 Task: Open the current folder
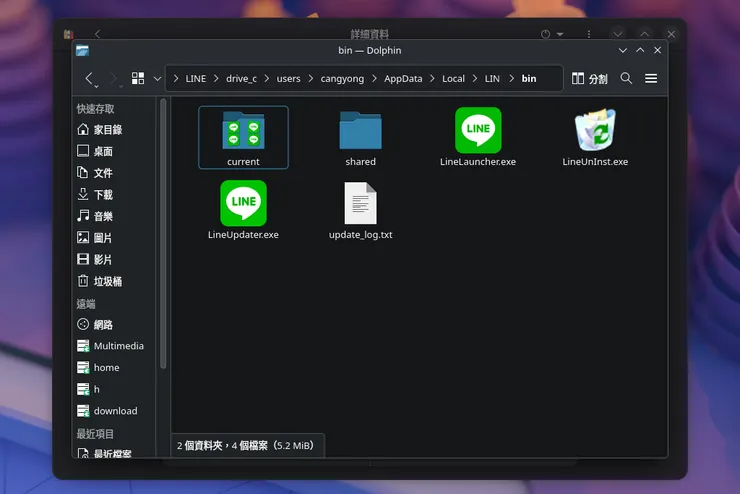click(x=243, y=131)
